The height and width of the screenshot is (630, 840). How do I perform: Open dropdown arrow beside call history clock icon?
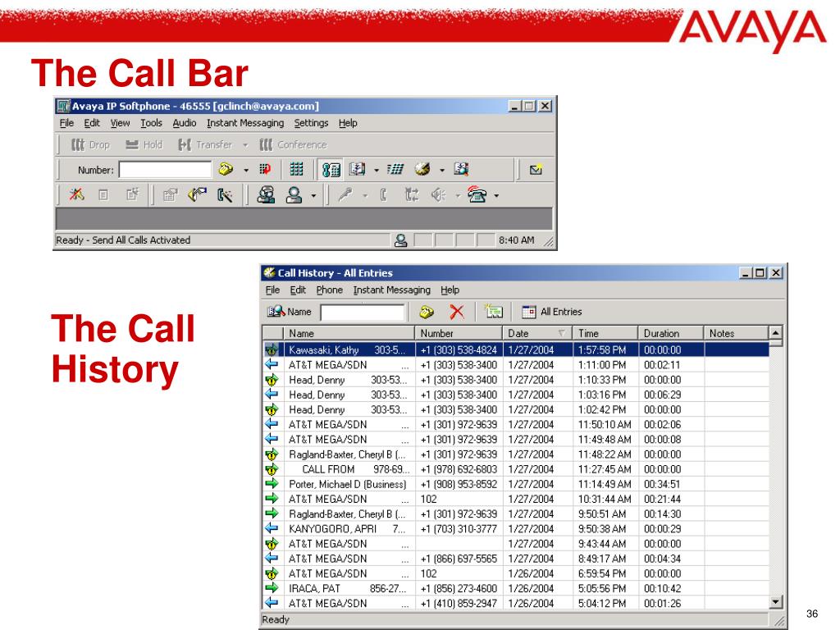click(x=442, y=171)
